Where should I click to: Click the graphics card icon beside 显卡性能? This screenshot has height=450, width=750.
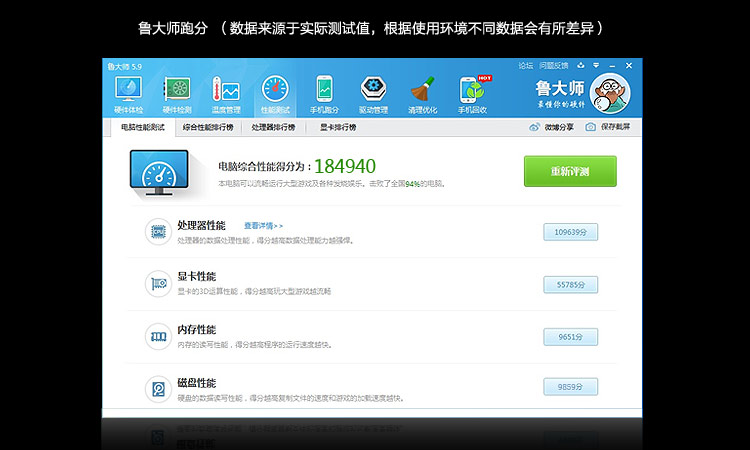158,284
